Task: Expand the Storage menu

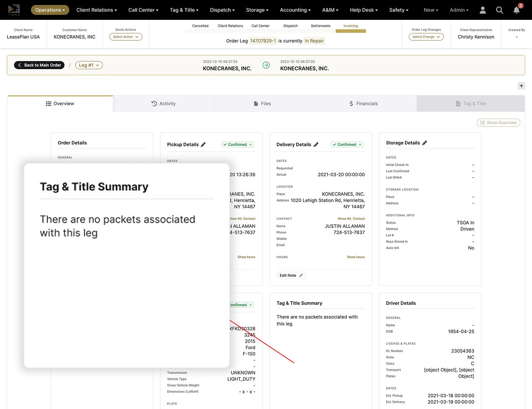Action: (257, 10)
